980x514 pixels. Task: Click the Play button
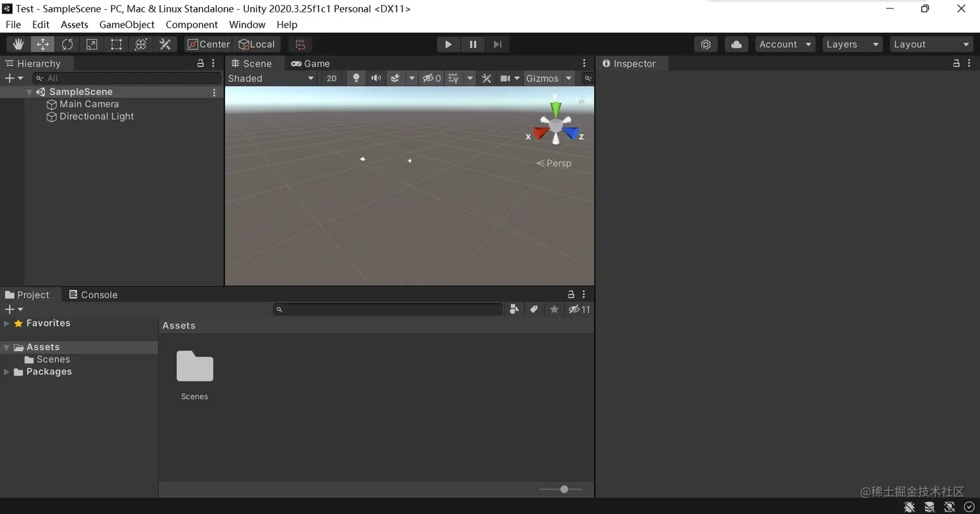(x=448, y=44)
